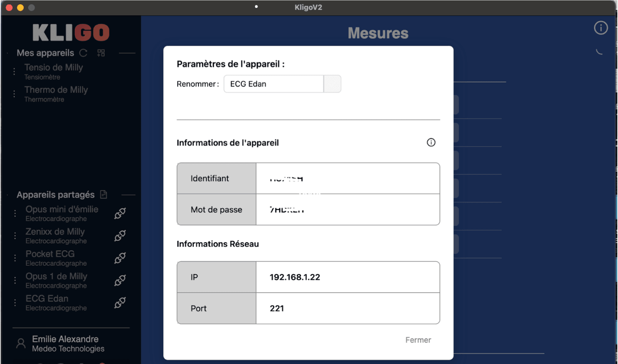The width and height of the screenshot is (618, 364).
Task: Open options menu for Tensio de Milly
Action: click(14, 71)
